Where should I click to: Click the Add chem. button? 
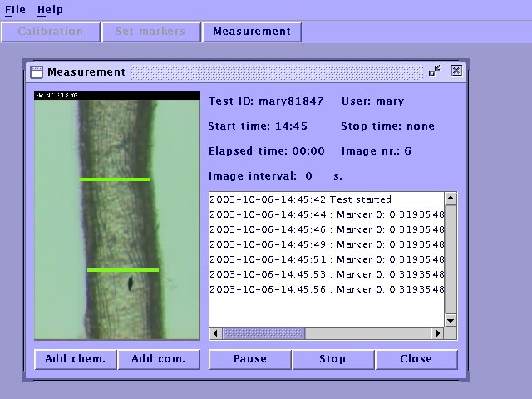[x=76, y=359]
